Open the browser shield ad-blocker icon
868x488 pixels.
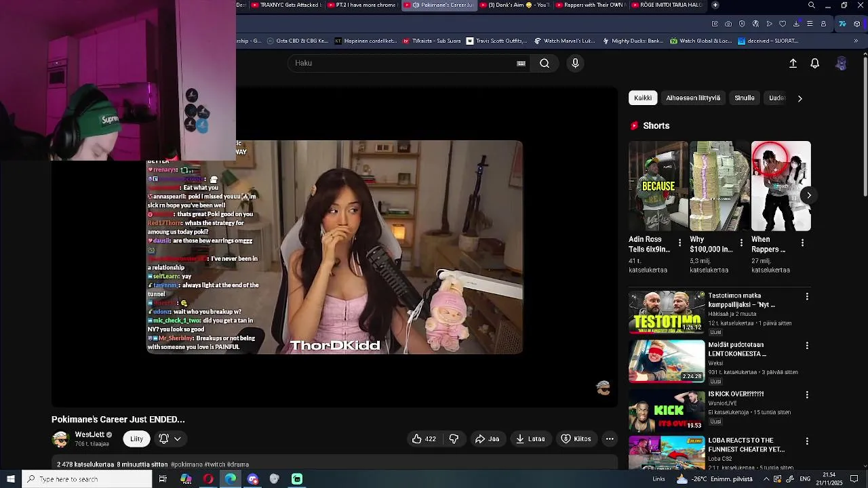click(x=742, y=24)
